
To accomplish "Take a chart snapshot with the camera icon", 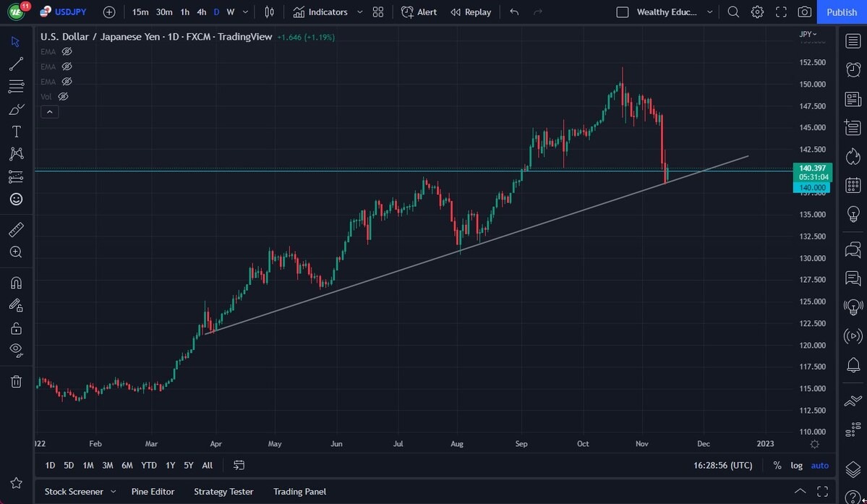I will tap(804, 12).
